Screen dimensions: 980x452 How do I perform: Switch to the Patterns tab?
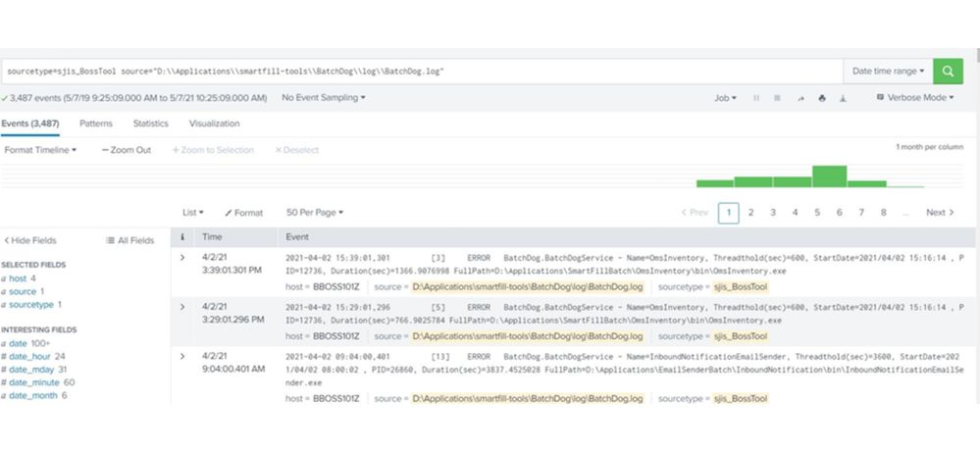[x=95, y=124]
